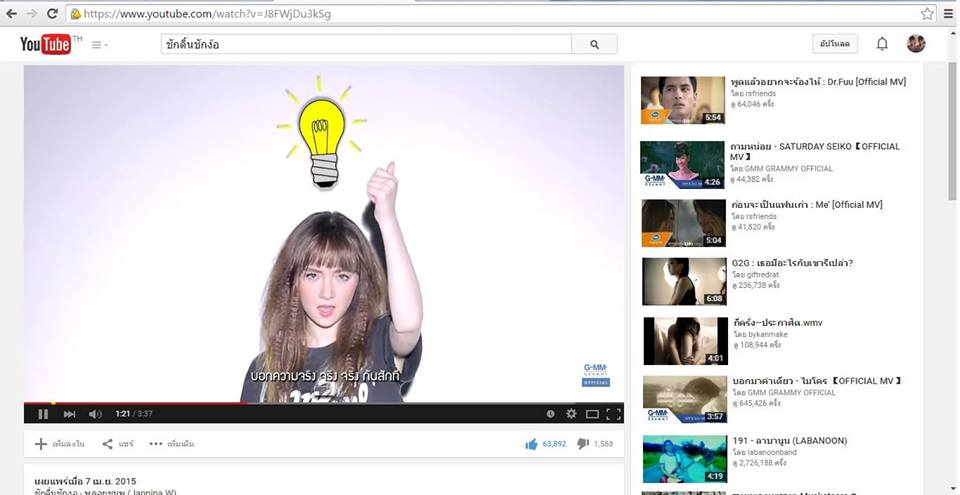960x495 pixels.
Task: Mute the video volume
Action: pyautogui.click(x=95, y=414)
